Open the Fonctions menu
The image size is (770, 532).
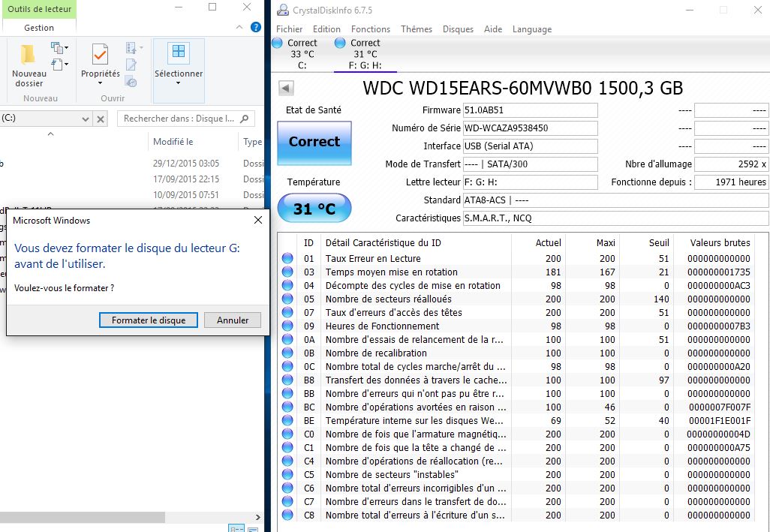click(x=371, y=29)
